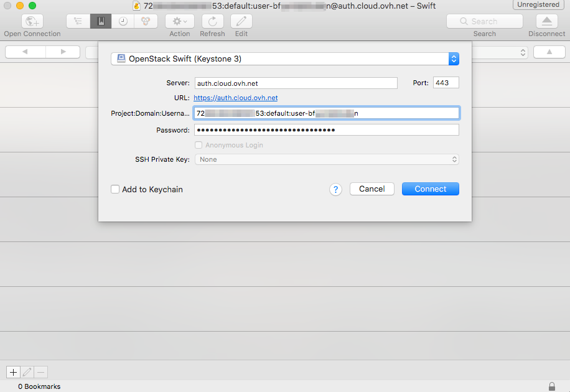This screenshot has width=570, height=392.
Task: Open the History view clock icon
Action: pyautogui.click(x=123, y=21)
